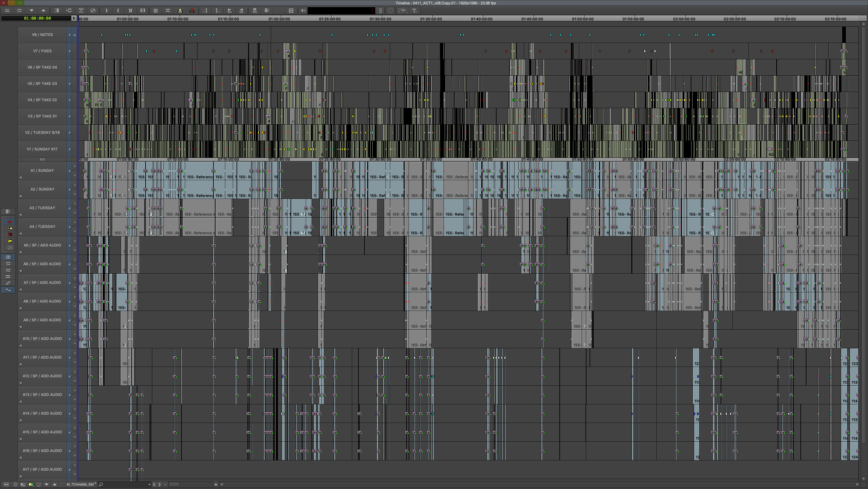The height and width of the screenshot is (489, 868).
Task: Click the yellow Lift arrow button
Action: (x=180, y=11)
